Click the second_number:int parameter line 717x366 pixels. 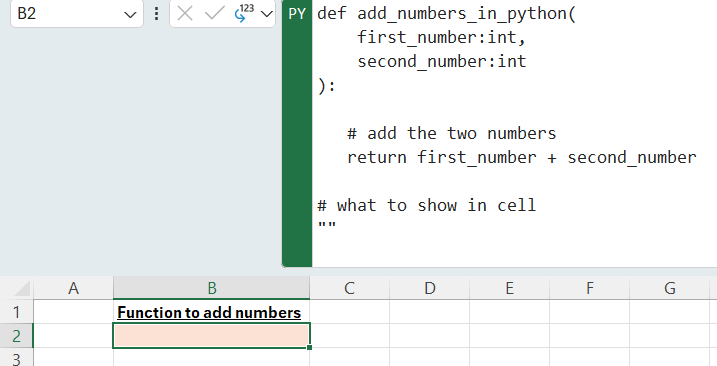[x=441, y=61]
